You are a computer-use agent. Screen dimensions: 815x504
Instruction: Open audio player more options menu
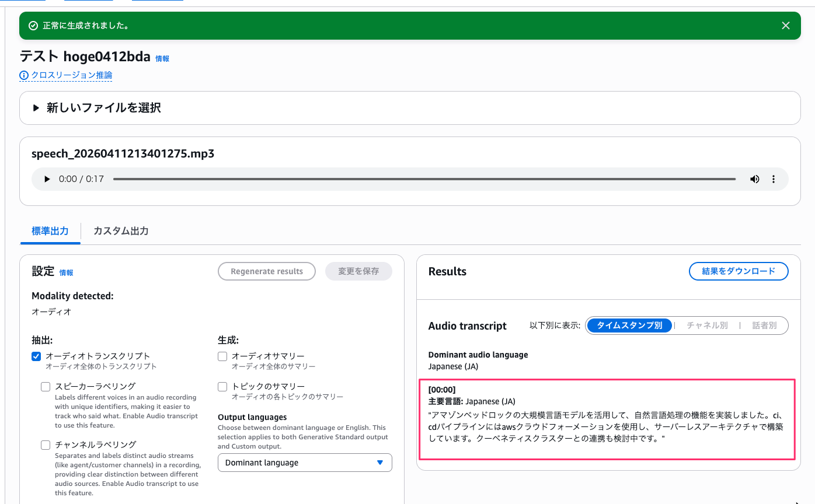(774, 179)
